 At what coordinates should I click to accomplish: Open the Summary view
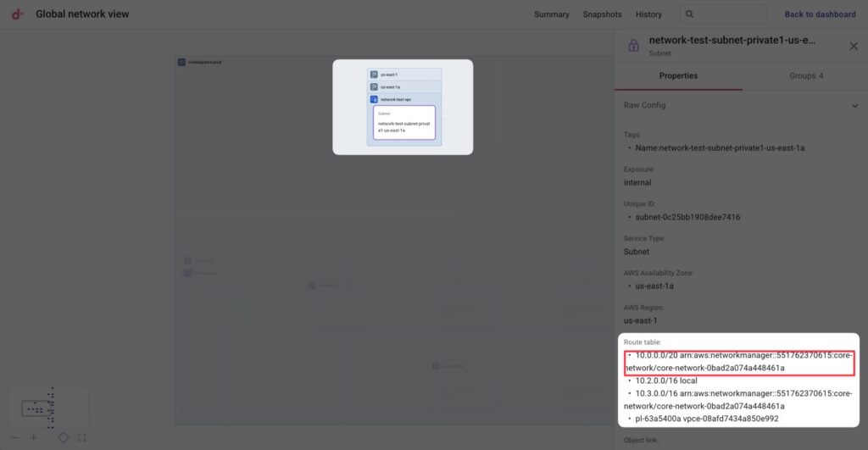(x=552, y=14)
